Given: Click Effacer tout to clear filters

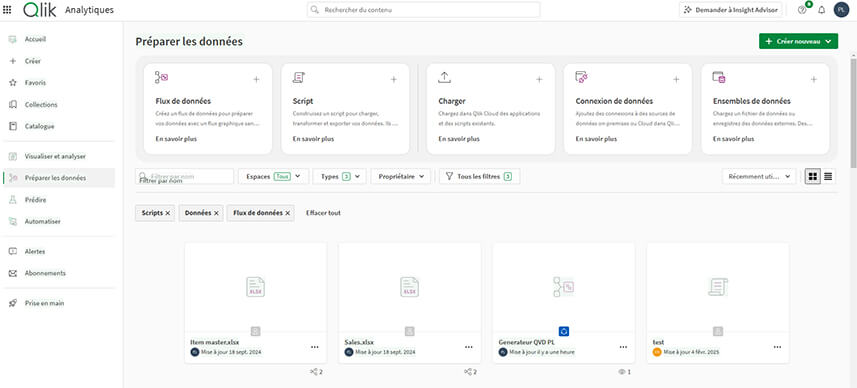Looking at the screenshot, I should (x=323, y=213).
